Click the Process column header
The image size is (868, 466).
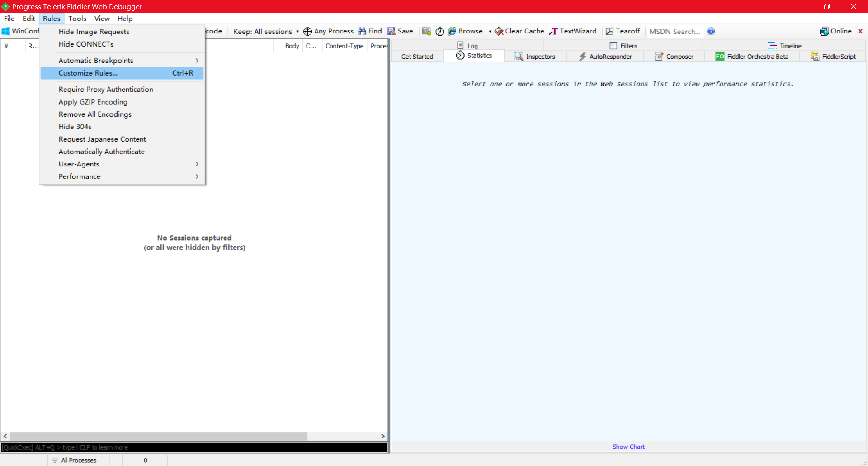[x=379, y=46]
